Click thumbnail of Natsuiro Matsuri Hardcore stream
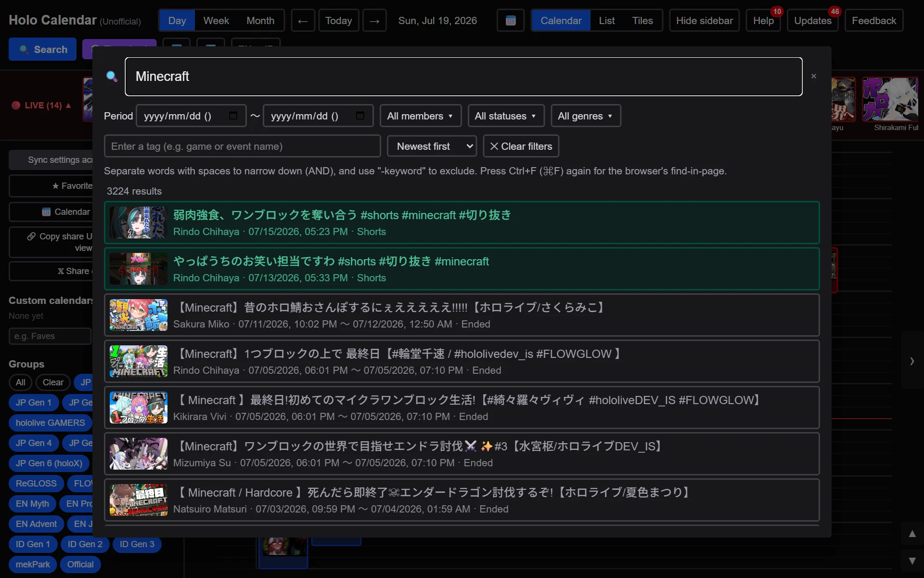This screenshot has width=924, height=578. click(x=139, y=500)
